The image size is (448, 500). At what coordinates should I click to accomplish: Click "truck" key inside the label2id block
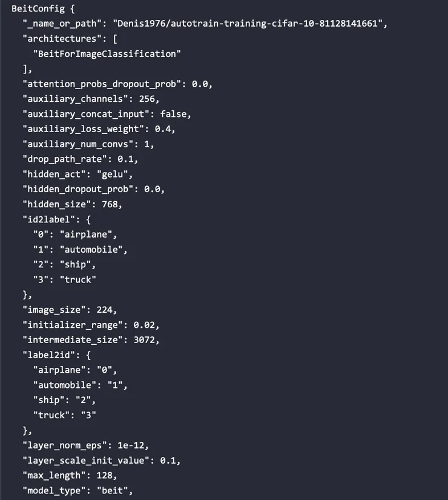(x=51, y=415)
